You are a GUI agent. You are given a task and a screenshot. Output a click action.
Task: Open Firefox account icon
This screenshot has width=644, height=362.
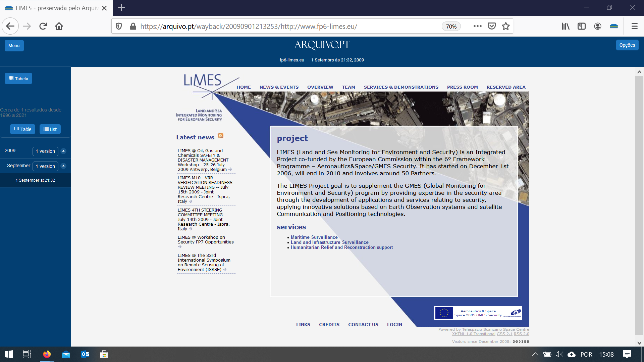point(598,26)
